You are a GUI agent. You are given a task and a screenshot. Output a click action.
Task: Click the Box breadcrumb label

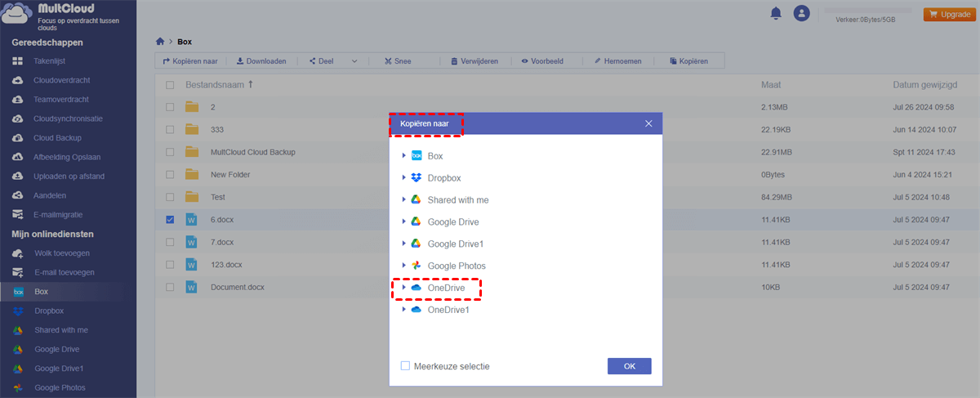pos(185,41)
